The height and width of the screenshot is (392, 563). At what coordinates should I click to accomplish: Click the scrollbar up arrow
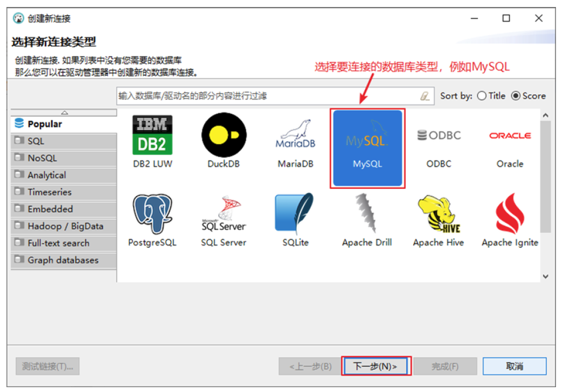[x=545, y=116]
